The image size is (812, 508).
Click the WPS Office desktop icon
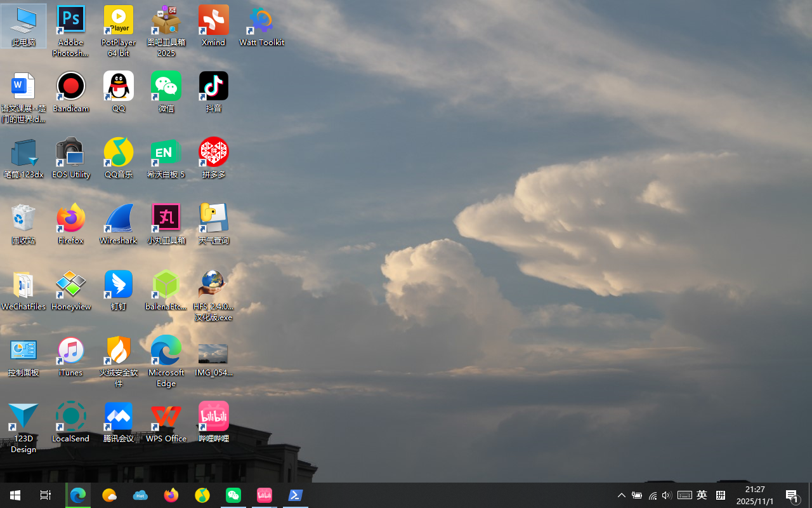pos(166,417)
